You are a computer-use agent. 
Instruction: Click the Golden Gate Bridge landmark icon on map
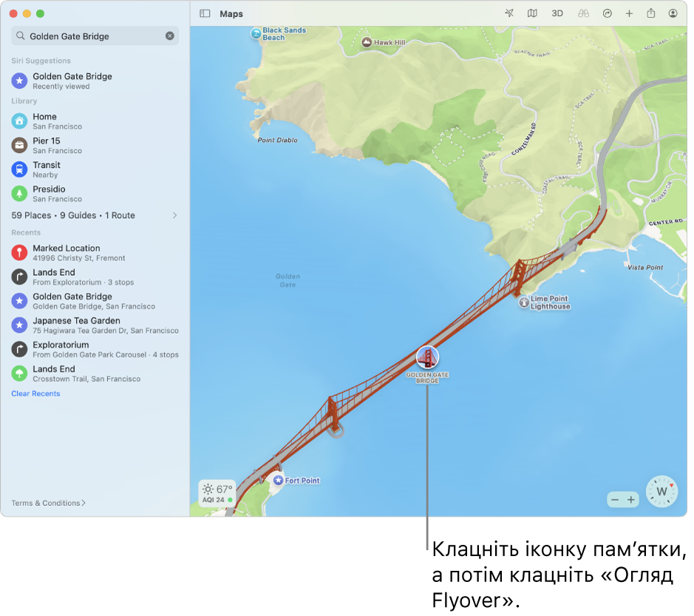[427, 357]
